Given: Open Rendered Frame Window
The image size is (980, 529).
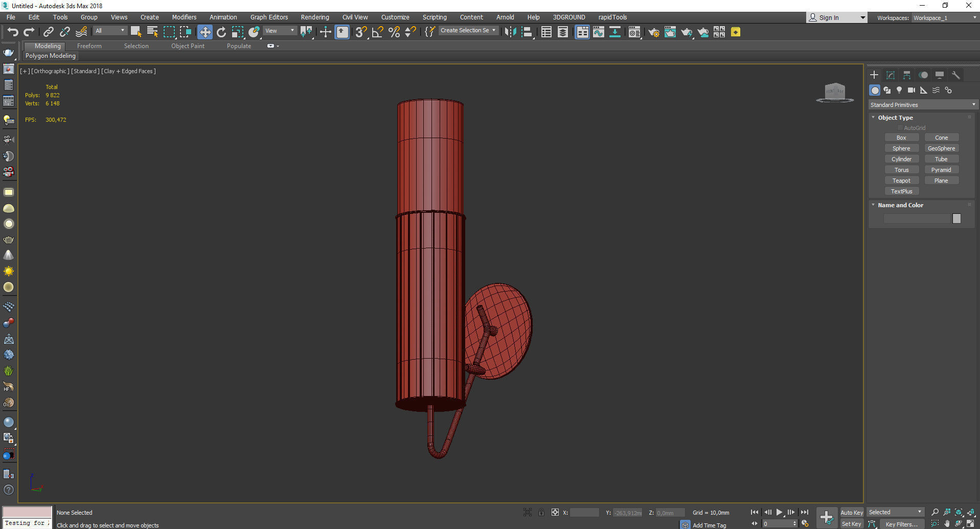Looking at the screenshot, I should pos(670,32).
